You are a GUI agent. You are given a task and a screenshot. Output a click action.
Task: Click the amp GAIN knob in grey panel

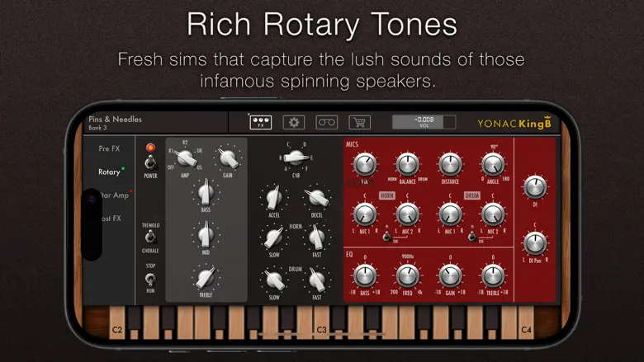click(x=228, y=157)
